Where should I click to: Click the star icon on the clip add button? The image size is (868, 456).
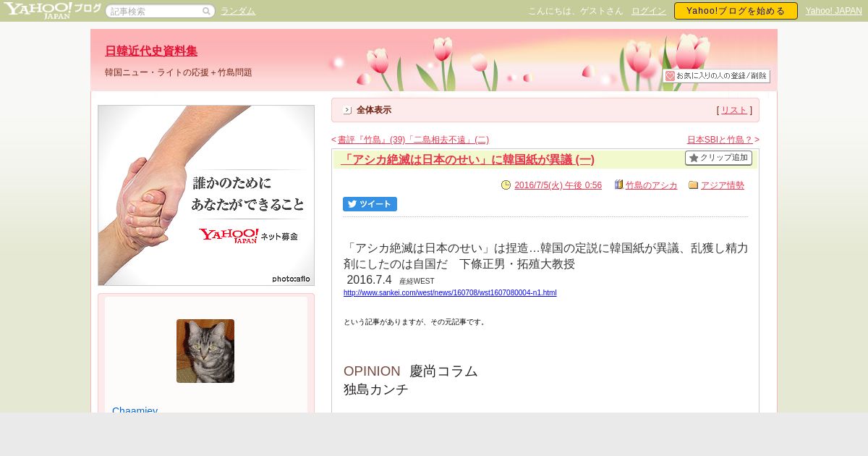(694, 158)
